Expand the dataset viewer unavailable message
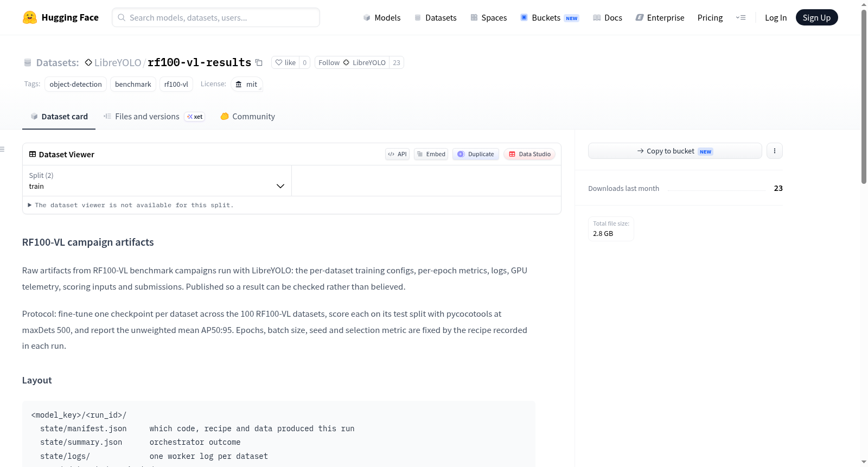This screenshot has height=467, width=868. [x=131, y=205]
